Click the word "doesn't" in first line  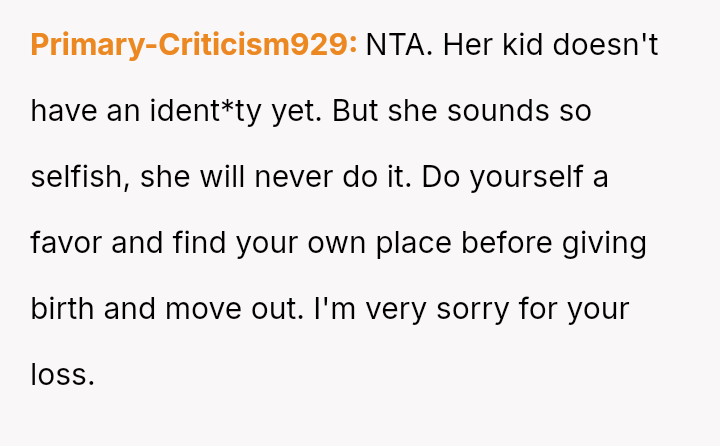pyautogui.click(x=605, y=44)
